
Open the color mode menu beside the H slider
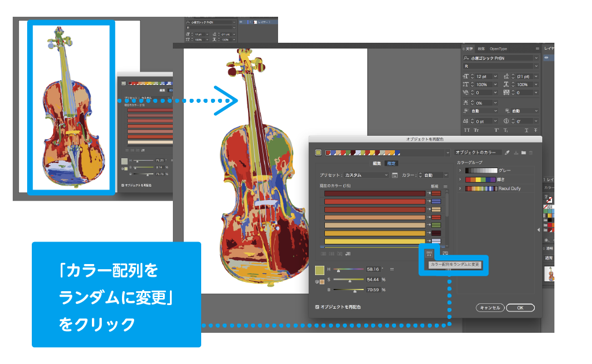click(x=392, y=269)
